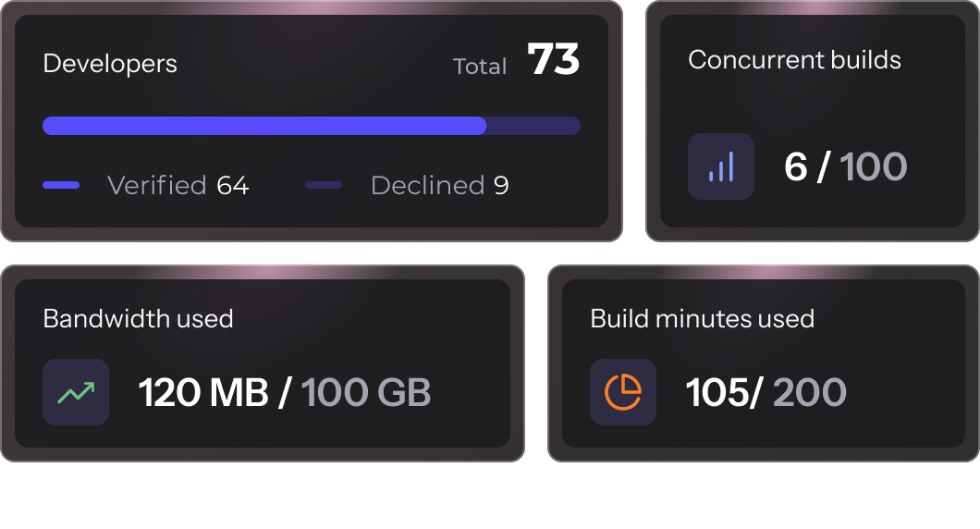The image size is (980, 529).
Task: Open the Concurrent builds heading
Action: [794, 60]
